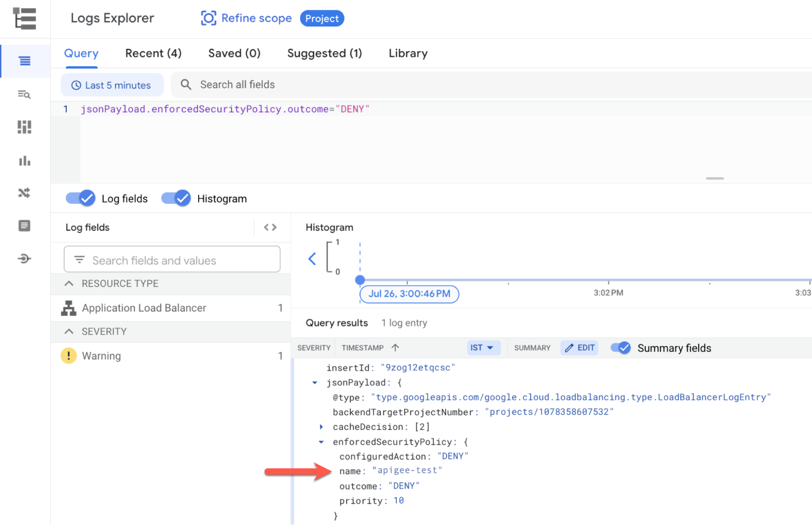Open the Log Router shuffle icon

coord(24,193)
